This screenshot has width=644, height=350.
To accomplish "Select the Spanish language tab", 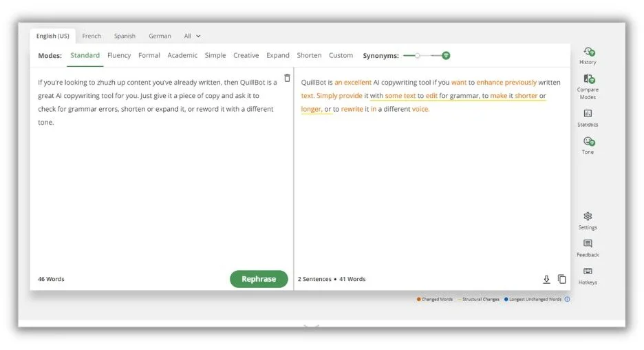I will [125, 36].
